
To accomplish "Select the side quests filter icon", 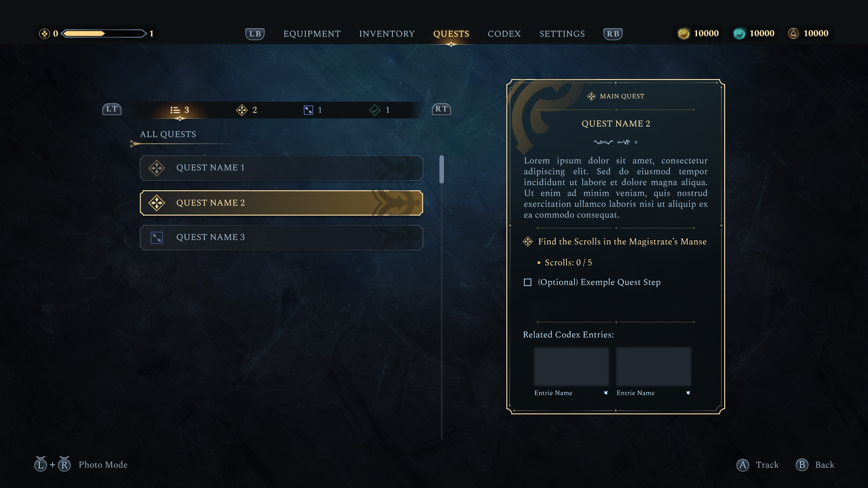I will 308,110.
